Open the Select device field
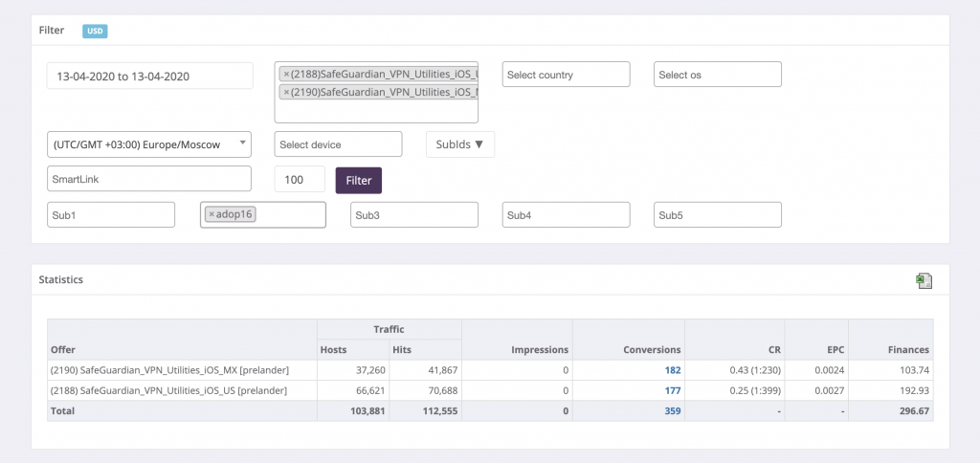This screenshot has width=980, height=463. pyautogui.click(x=338, y=144)
